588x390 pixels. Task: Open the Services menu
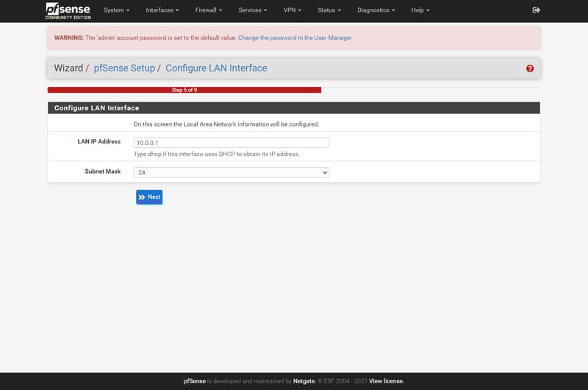(x=253, y=10)
